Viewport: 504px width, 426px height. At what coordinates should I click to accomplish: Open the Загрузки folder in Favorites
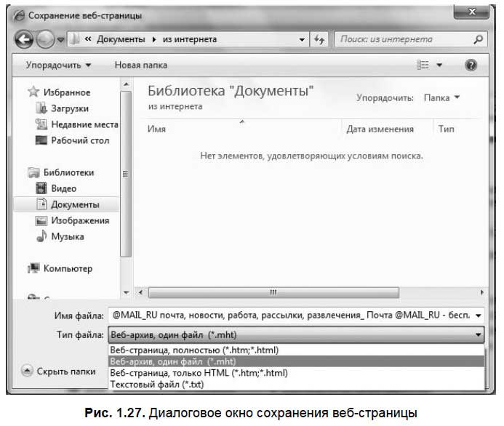(x=69, y=108)
